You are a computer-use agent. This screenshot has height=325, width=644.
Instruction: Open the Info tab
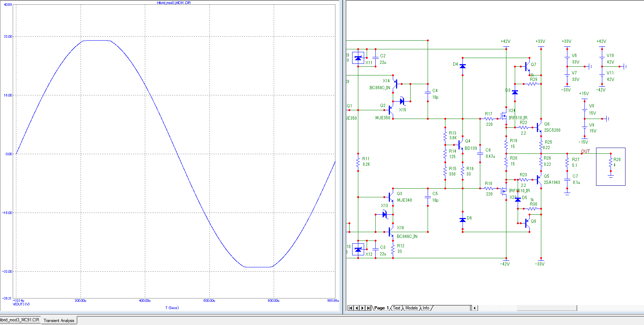426,308
